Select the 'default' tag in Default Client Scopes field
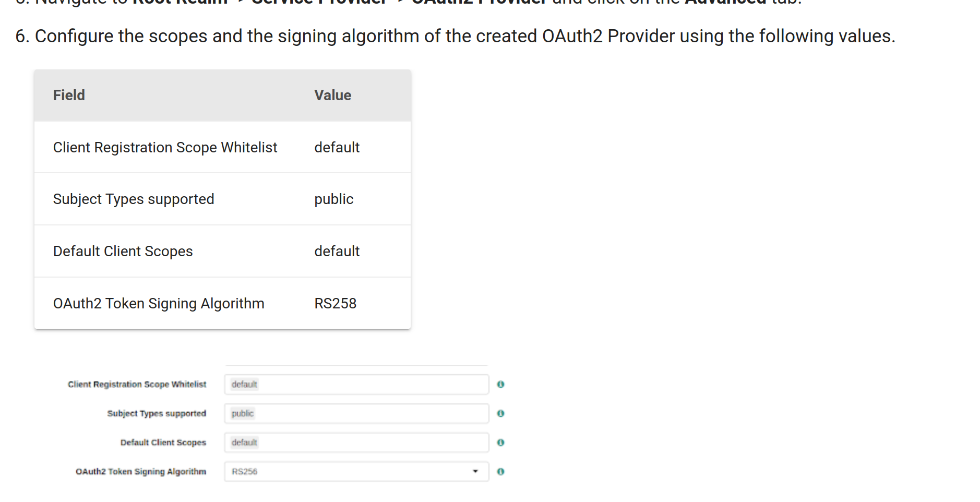Screen dimensions: 980x502 244,443
